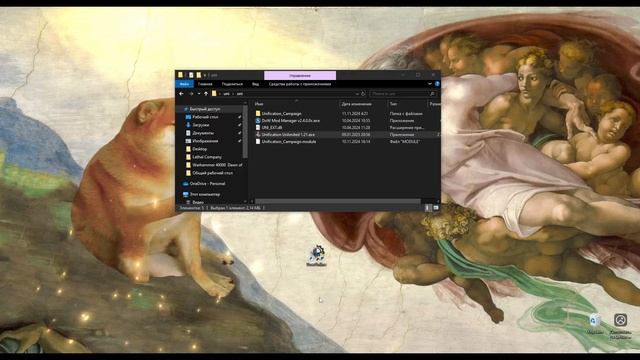
Task: Switch to the Вид ribbon tab
Action: pyautogui.click(x=255, y=84)
